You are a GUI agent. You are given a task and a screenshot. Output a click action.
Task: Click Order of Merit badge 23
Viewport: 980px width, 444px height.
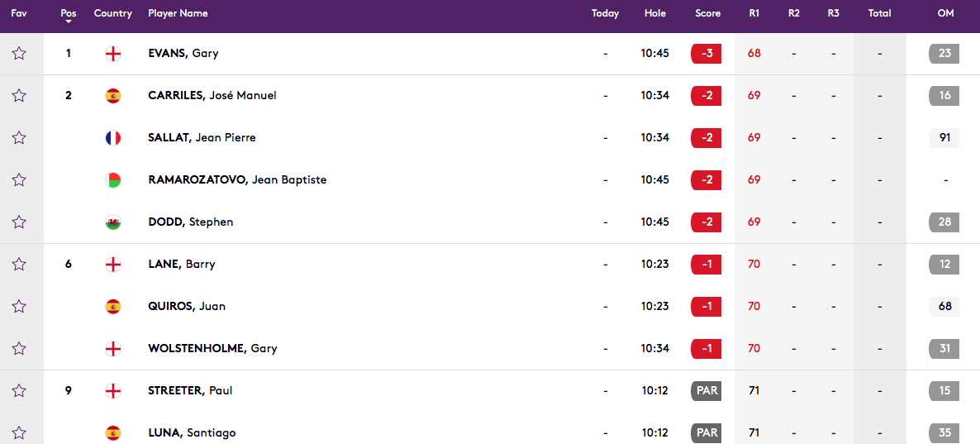944,54
